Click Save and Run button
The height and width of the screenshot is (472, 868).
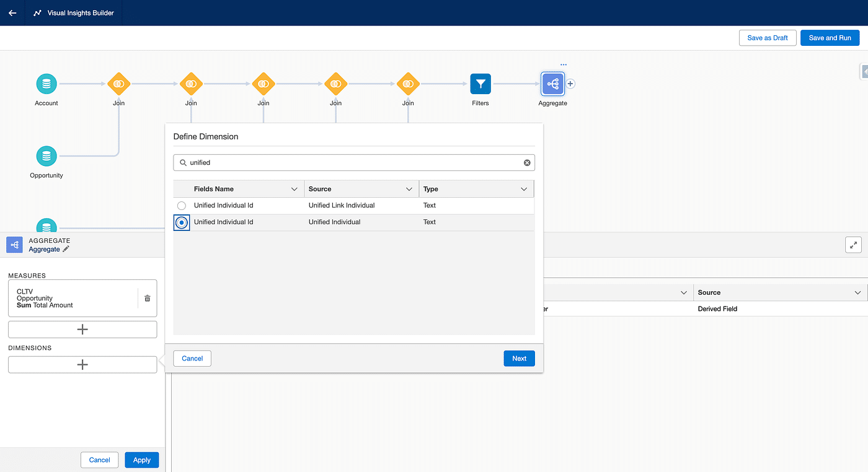[830, 38]
